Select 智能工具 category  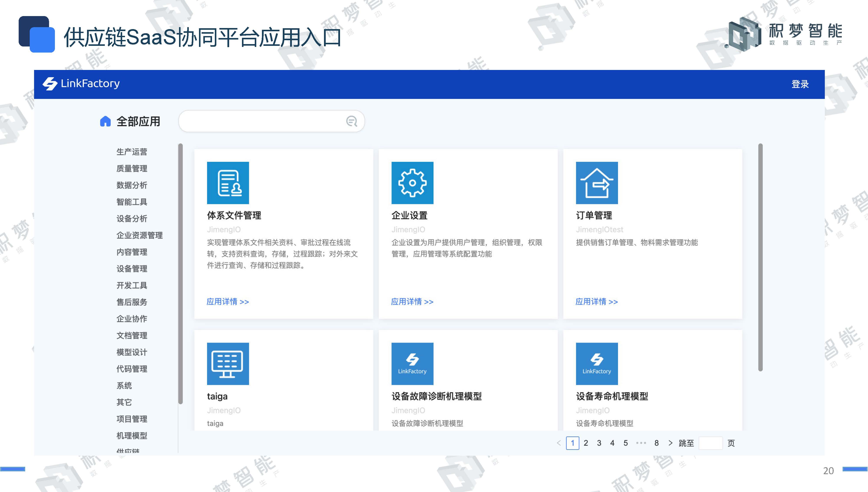(x=132, y=202)
